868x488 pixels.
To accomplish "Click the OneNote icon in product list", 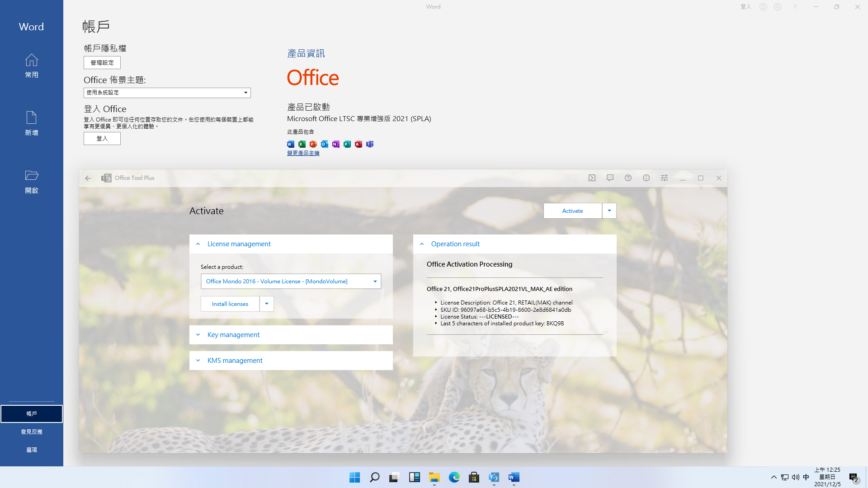I will click(x=336, y=144).
